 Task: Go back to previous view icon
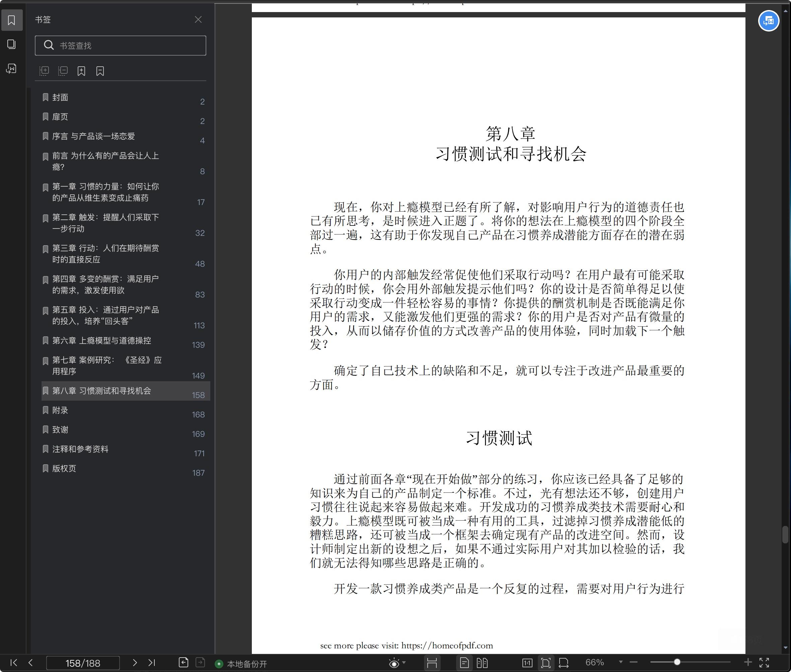[184, 663]
